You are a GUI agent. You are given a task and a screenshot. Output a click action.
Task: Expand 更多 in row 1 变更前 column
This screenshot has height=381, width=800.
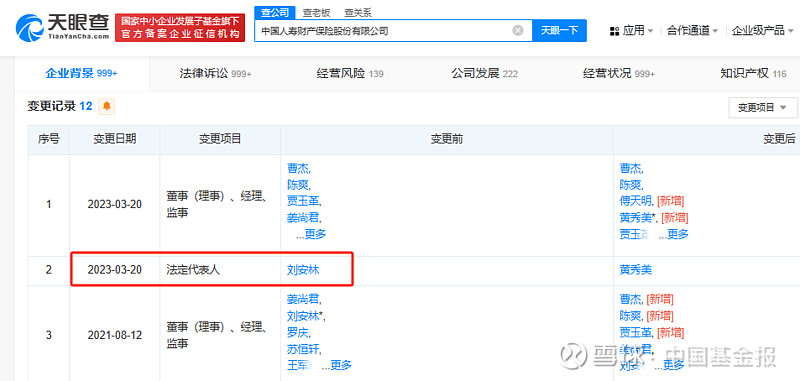[x=315, y=234]
